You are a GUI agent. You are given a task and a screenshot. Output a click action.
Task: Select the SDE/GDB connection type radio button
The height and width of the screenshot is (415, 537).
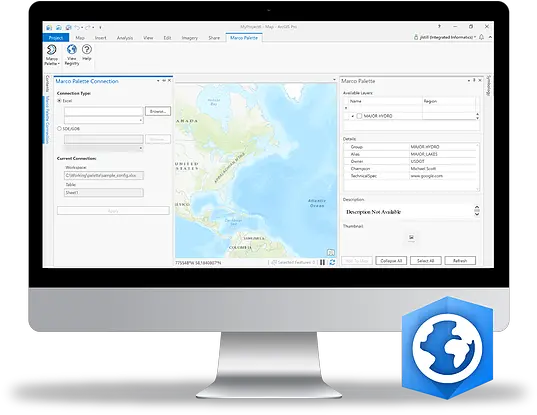59,129
